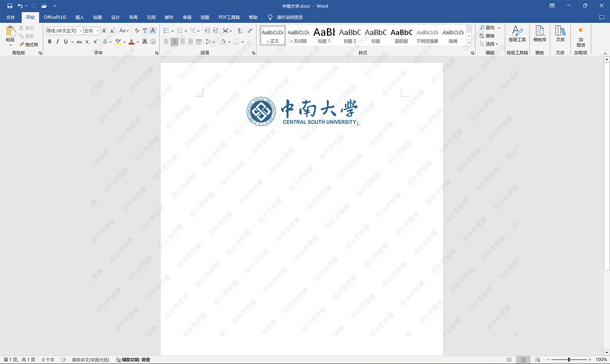Apply the 副标题 style

click(x=401, y=35)
